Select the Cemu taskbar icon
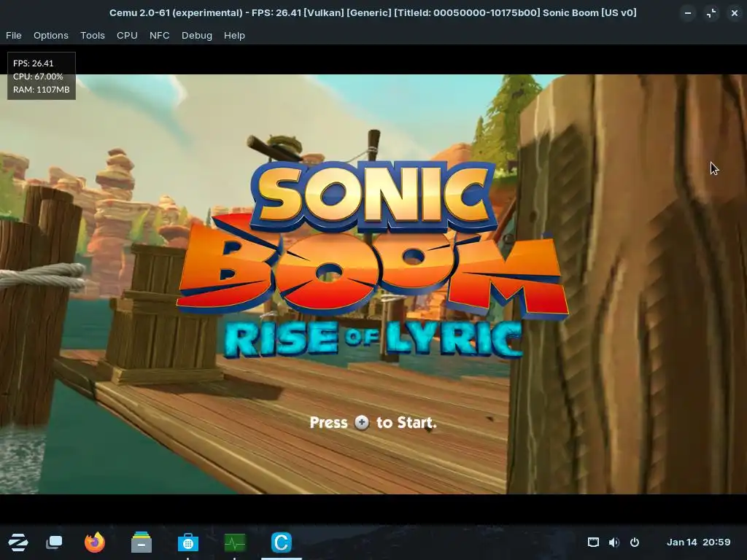The height and width of the screenshot is (560, 747). click(x=281, y=542)
